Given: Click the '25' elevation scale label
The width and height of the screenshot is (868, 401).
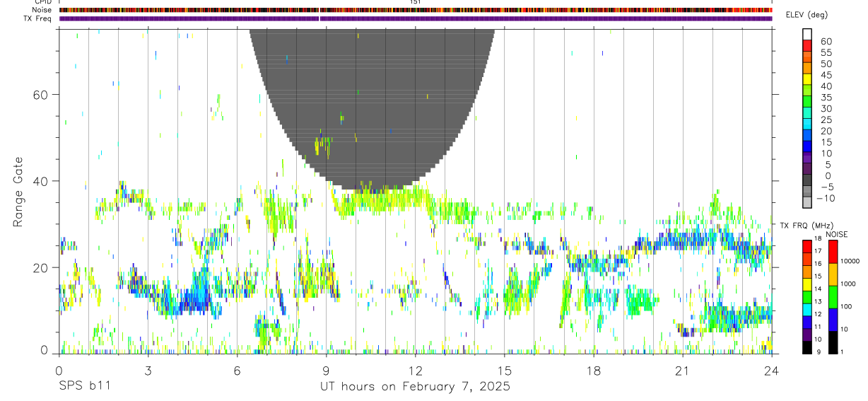Looking at the screenshot, I should click(826, 120).
